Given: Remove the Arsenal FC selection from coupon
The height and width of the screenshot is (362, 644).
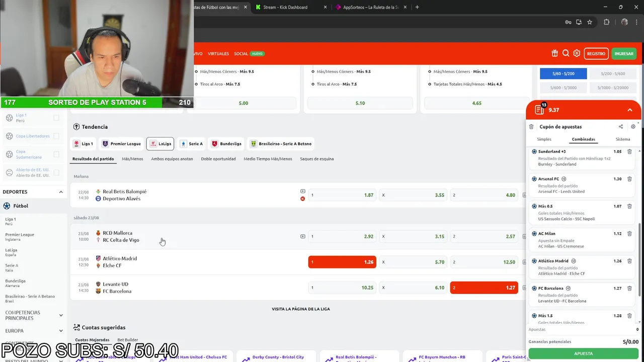Looking at the screenshot, I should (x=629, y=179).
